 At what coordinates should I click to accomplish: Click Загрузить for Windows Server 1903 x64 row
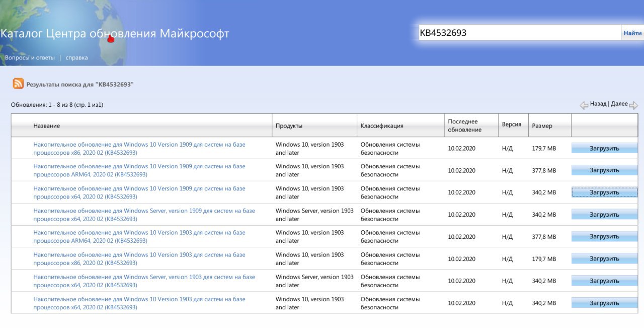click(x=604, y=281)
